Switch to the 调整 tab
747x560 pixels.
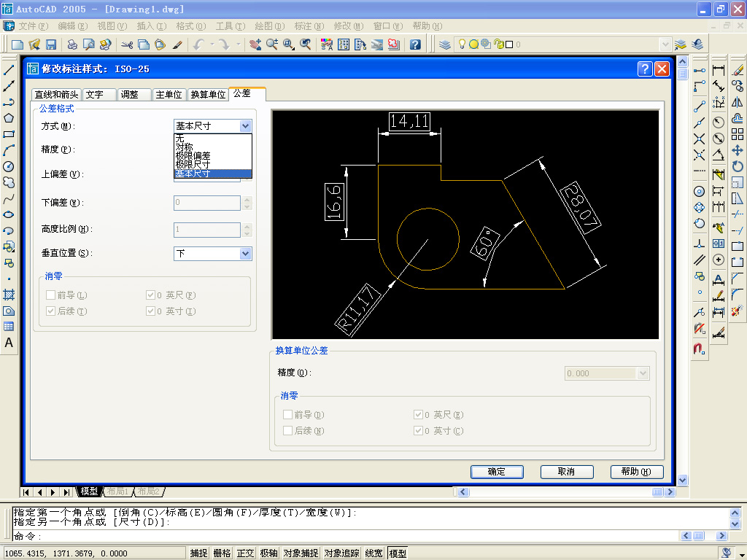coord(134,95)
